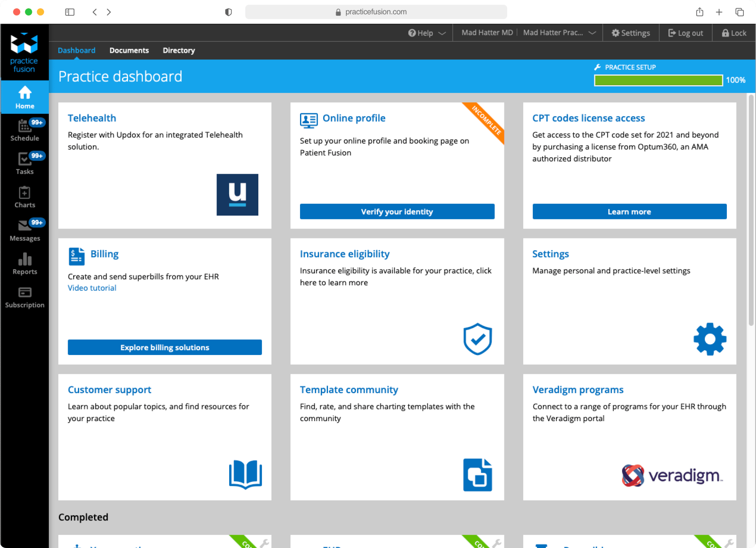Open the Insurance eligibility title link
This screenshot has width=756, height=548.
coord(345,254)
